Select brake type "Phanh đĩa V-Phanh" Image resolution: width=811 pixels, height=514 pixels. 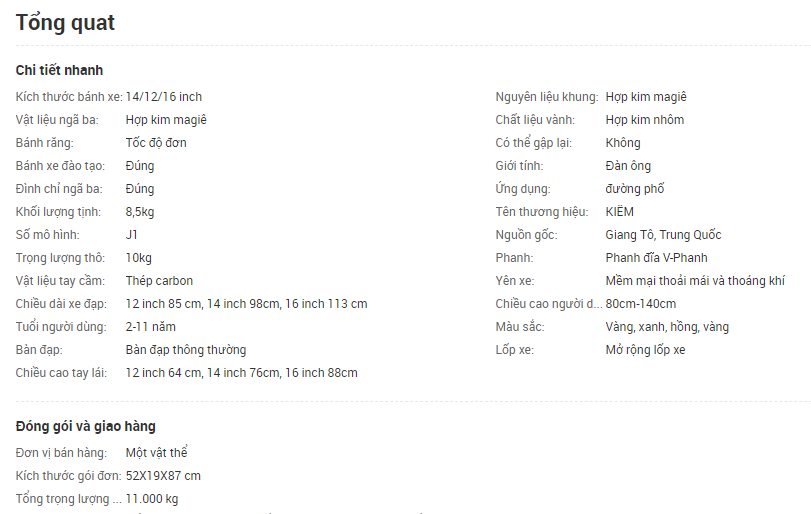[656, 258]
